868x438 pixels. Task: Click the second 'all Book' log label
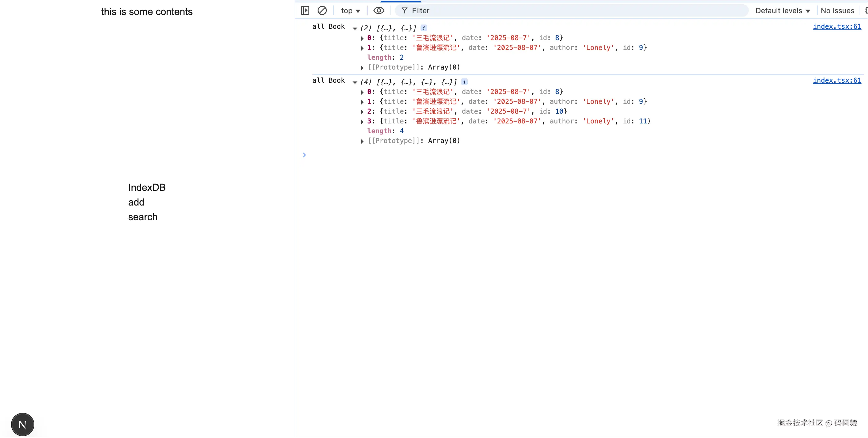[329, 81]
